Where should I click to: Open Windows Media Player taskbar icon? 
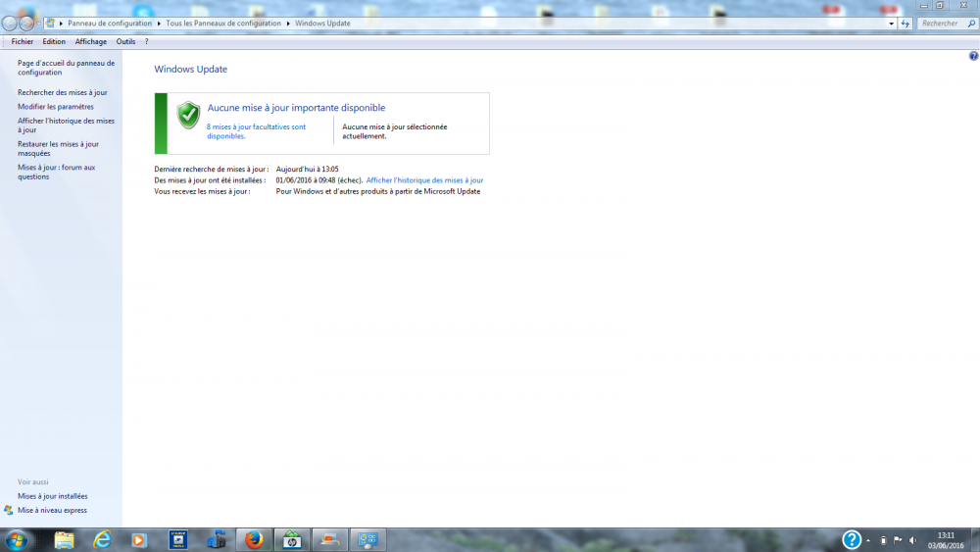point(139,539)
